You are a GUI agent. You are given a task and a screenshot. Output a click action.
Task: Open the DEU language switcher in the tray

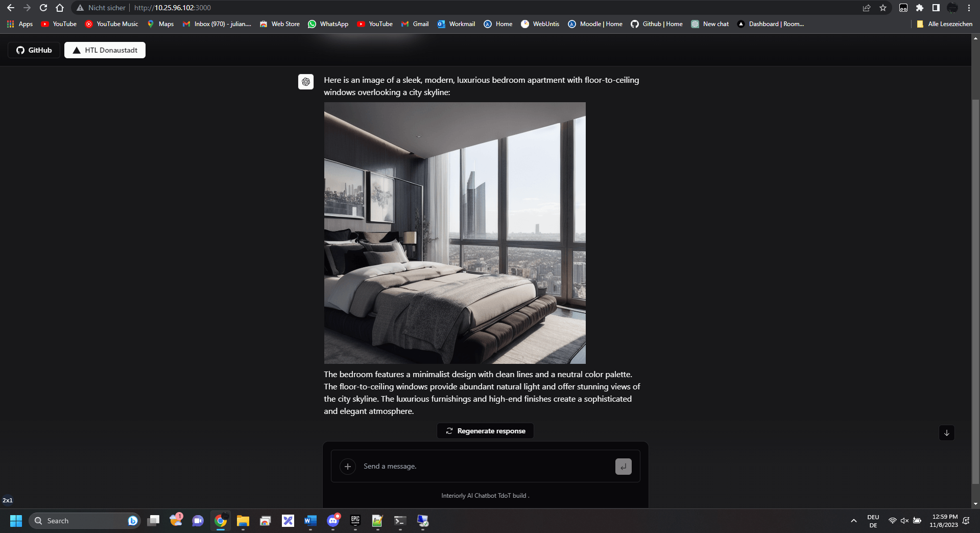click(873, 521)
